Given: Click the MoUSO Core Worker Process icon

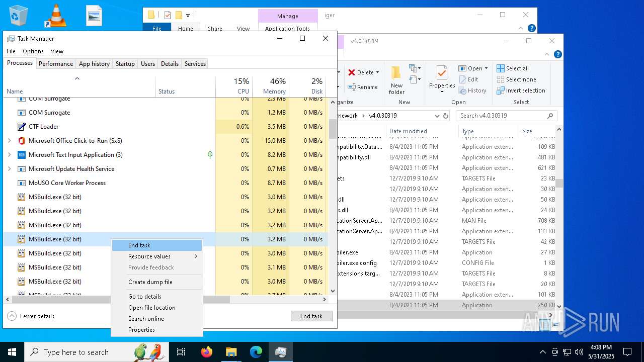Looking at the screenshot, I should click(x=22, y=183).
